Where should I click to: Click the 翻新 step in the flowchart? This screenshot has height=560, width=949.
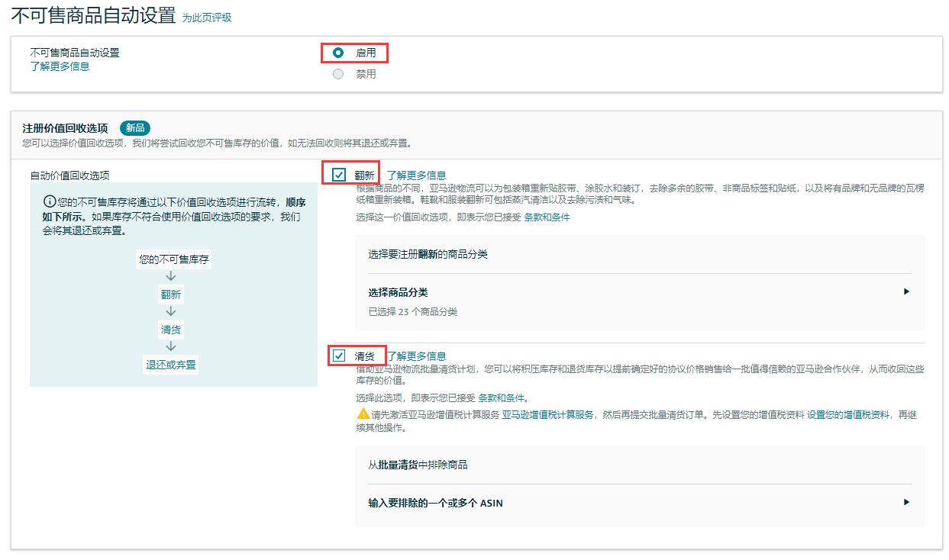171,294
